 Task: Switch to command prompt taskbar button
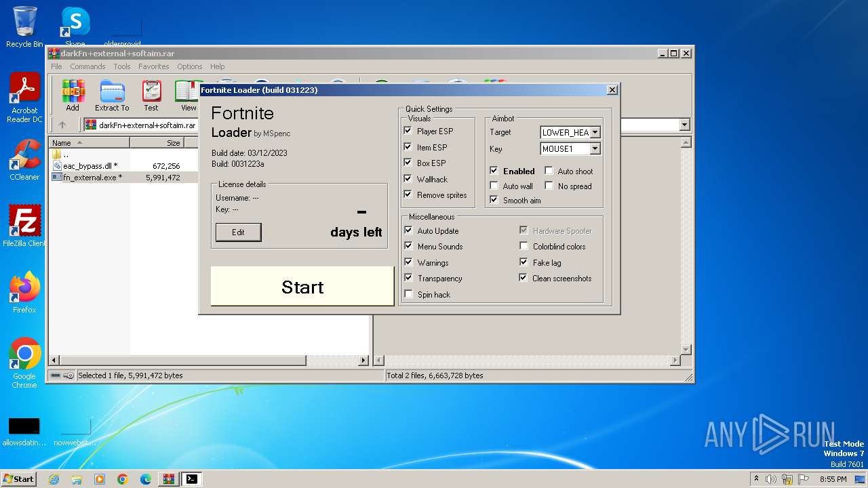192,479
